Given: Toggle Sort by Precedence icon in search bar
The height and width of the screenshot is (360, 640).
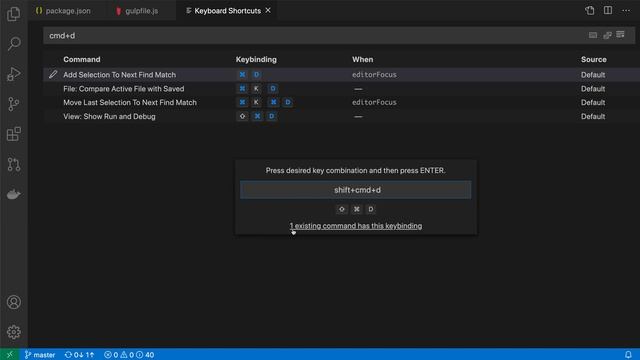Looking at the screenshot, I should (607, 36).
